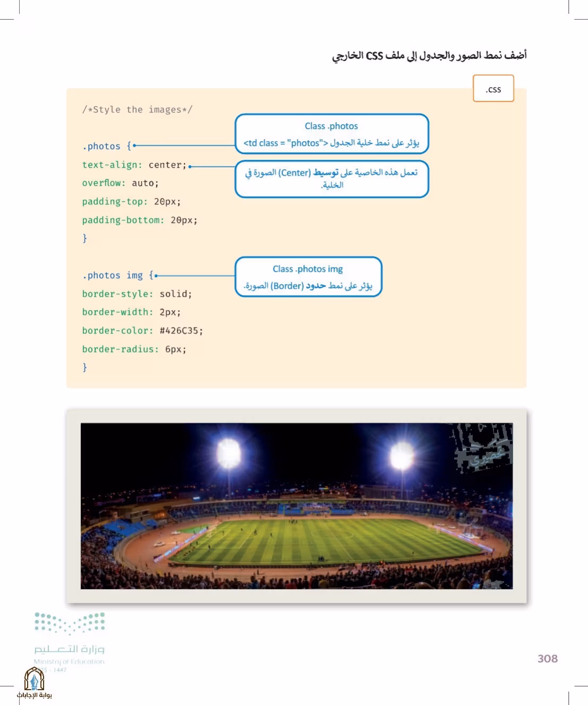The width and height of the screenshot is (588, 705).
Task: Click the 'Class .photos img' callout title
Action: click(x=308, y=269)
